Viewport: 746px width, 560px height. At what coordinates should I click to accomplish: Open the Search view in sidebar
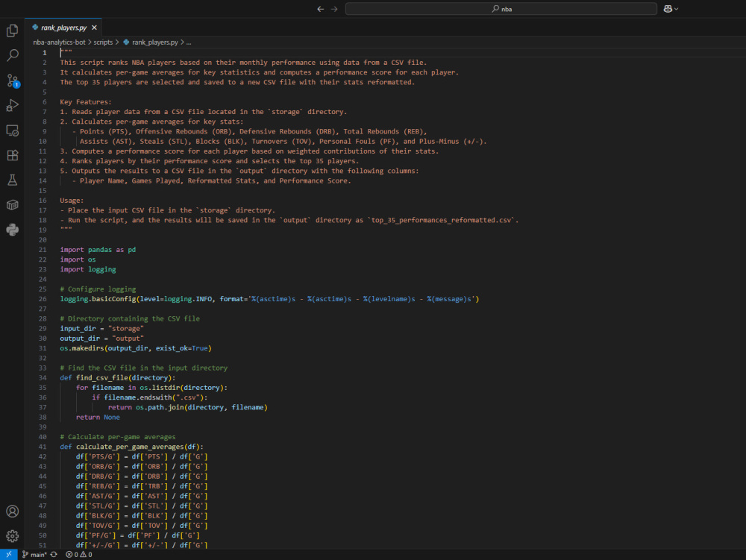tap(13, 55)
